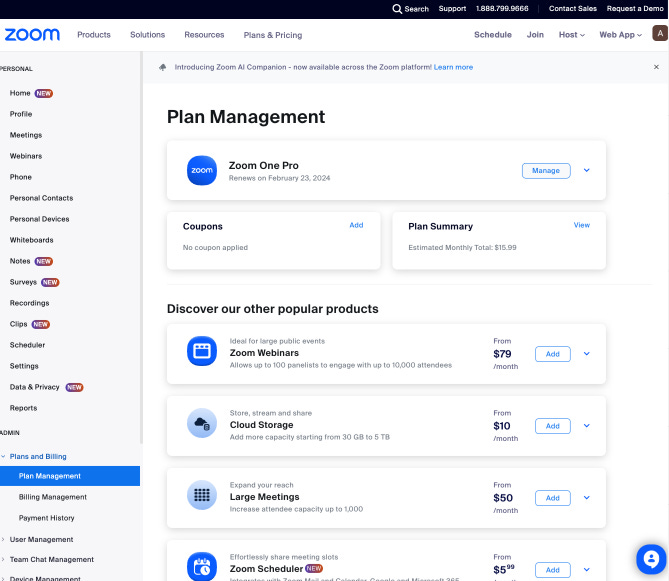Expand the Zoom Scheduler card chevron
This screenshot has width=669, height=581.
tap(587, 570)
